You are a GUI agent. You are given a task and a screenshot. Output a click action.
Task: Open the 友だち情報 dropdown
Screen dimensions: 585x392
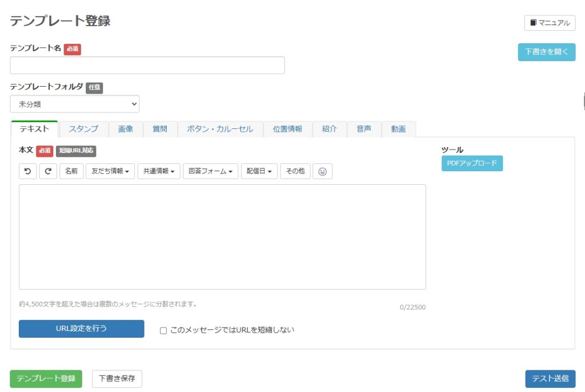point(110,171)
